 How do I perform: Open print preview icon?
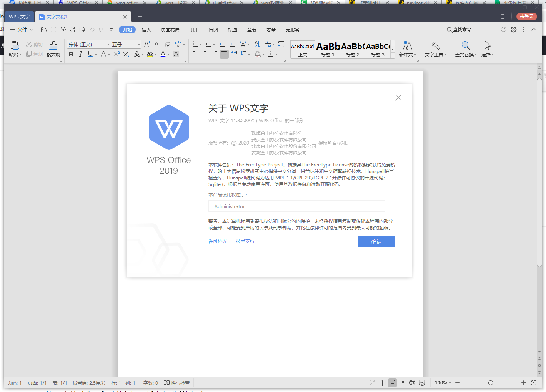(x=82, y=30)
